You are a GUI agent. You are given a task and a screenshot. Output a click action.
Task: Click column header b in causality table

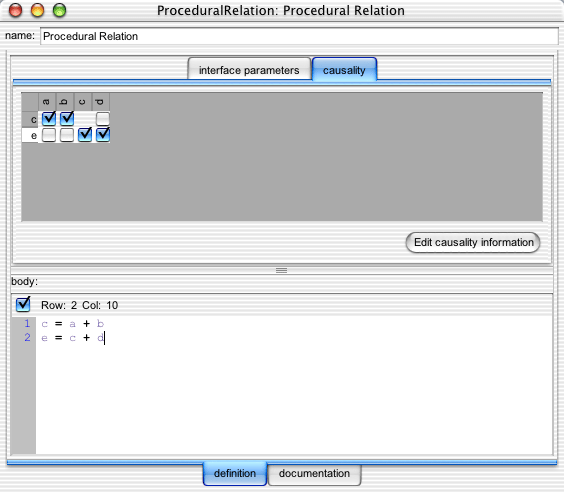[x=65, y=102]
